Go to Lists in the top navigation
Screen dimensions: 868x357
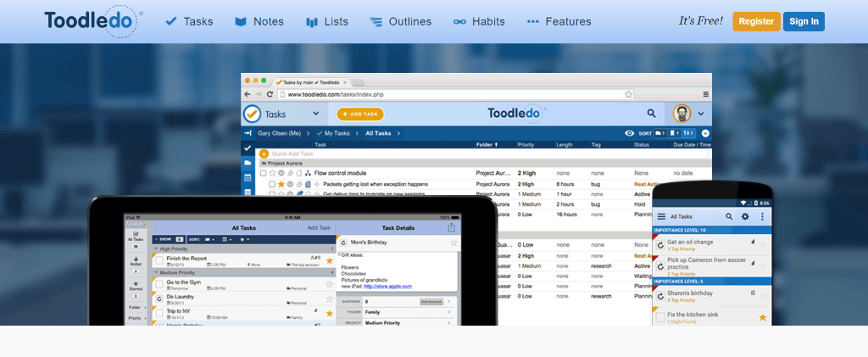tap(327, 21)
